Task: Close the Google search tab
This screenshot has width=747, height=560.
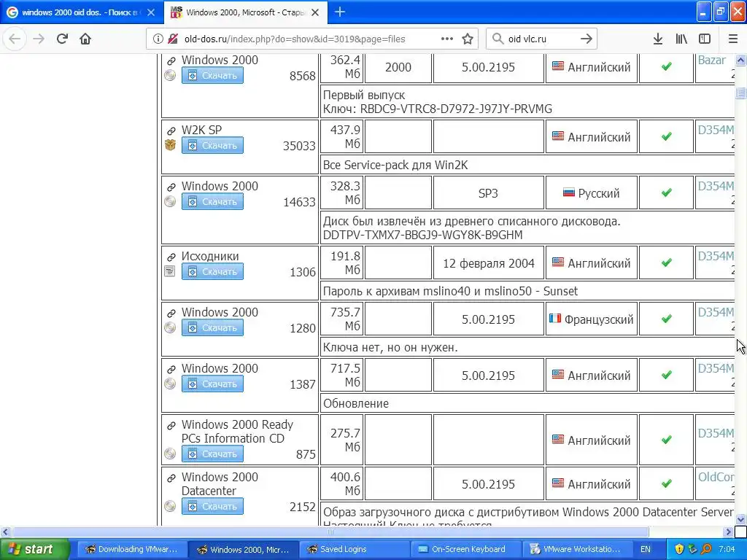Action: [151, 12]
